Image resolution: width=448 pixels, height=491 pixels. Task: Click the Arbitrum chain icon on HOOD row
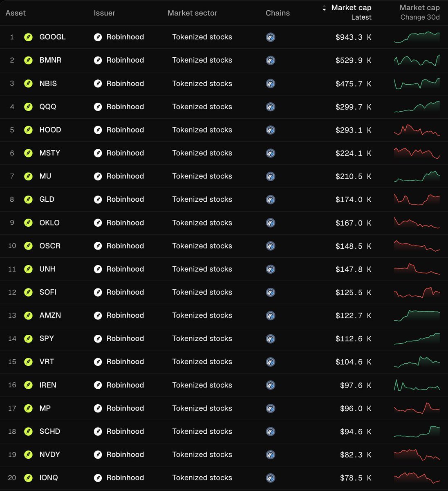click(x=271, y=130)
